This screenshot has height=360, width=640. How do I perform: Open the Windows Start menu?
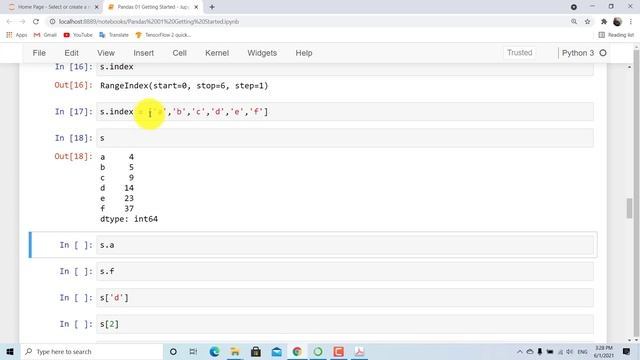[x=10, y=351]
